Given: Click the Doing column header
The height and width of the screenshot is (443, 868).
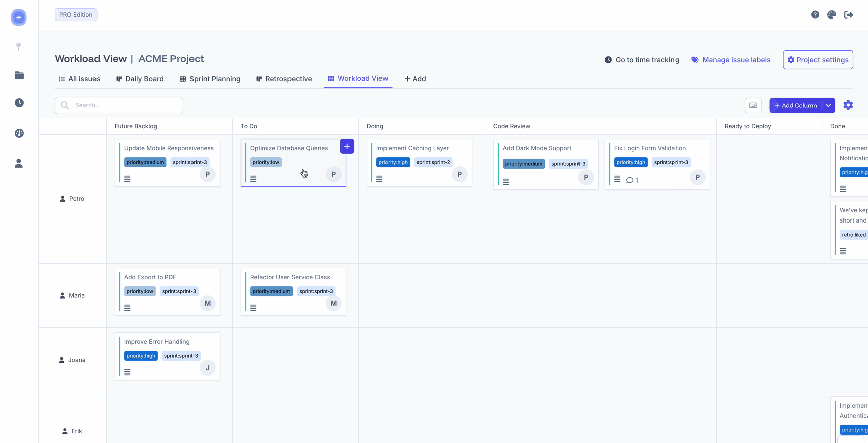Looking at the screenshot, I should coord(375,126).
